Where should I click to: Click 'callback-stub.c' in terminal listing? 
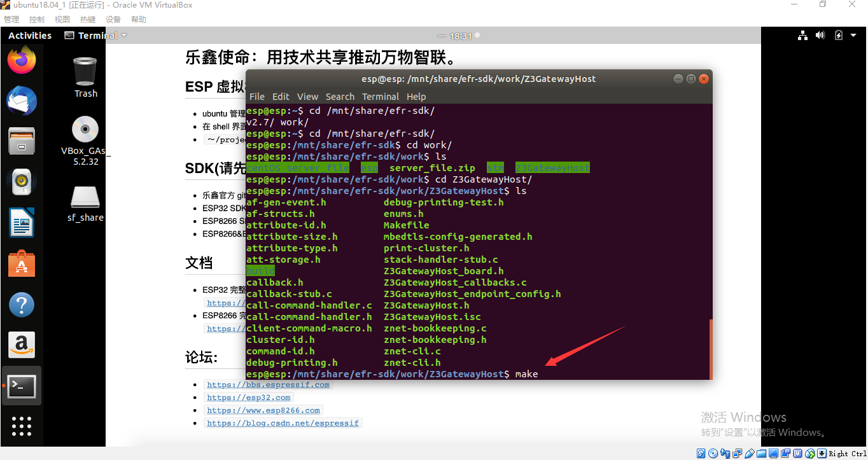(289, 294)
